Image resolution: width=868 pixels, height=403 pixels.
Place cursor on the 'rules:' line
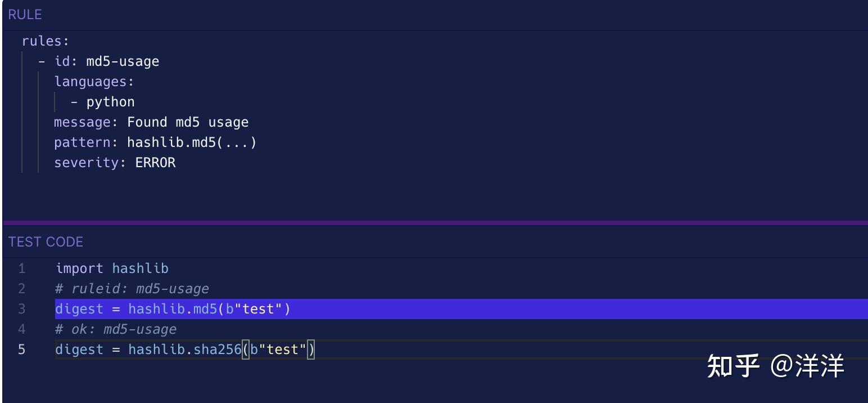click(45, 41)
